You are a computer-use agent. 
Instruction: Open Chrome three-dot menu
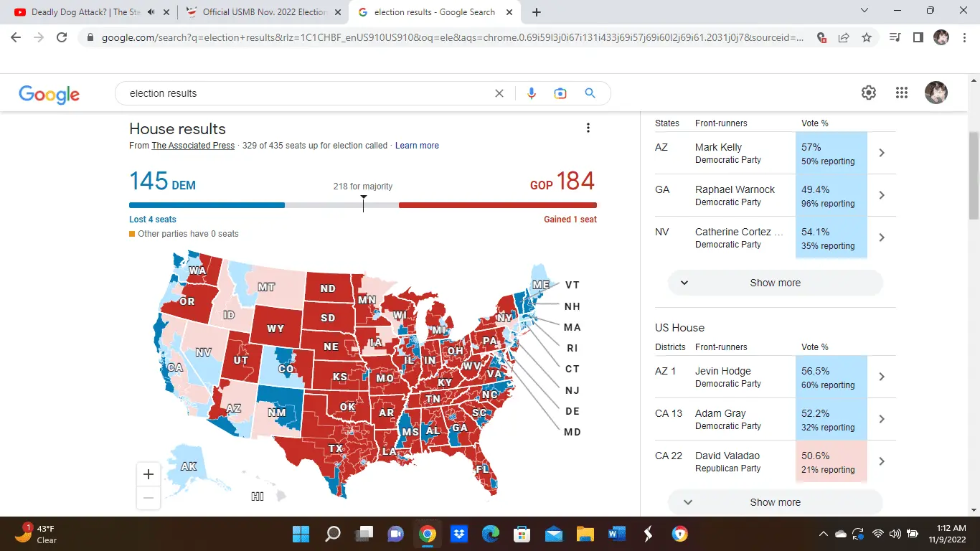963,38
